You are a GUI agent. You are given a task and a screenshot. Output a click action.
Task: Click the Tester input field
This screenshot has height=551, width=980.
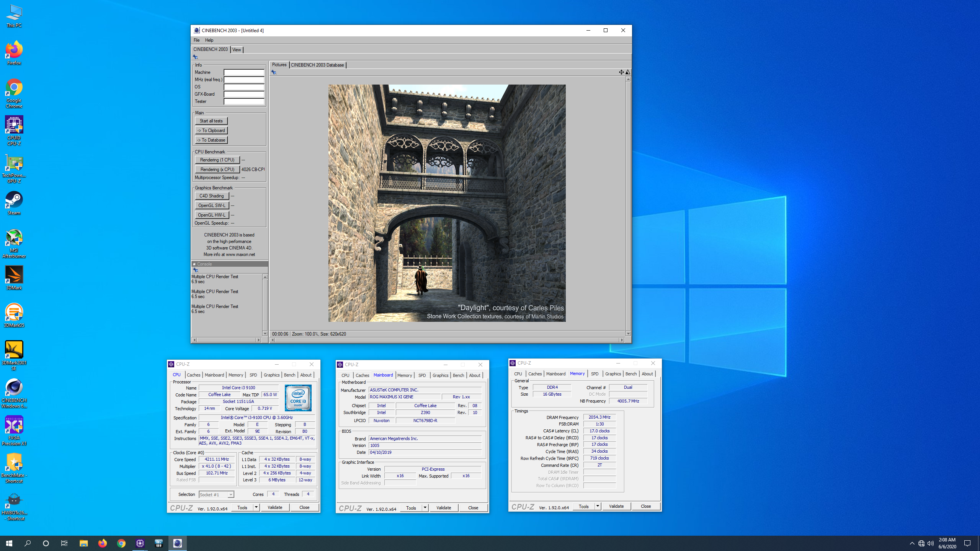244,101
